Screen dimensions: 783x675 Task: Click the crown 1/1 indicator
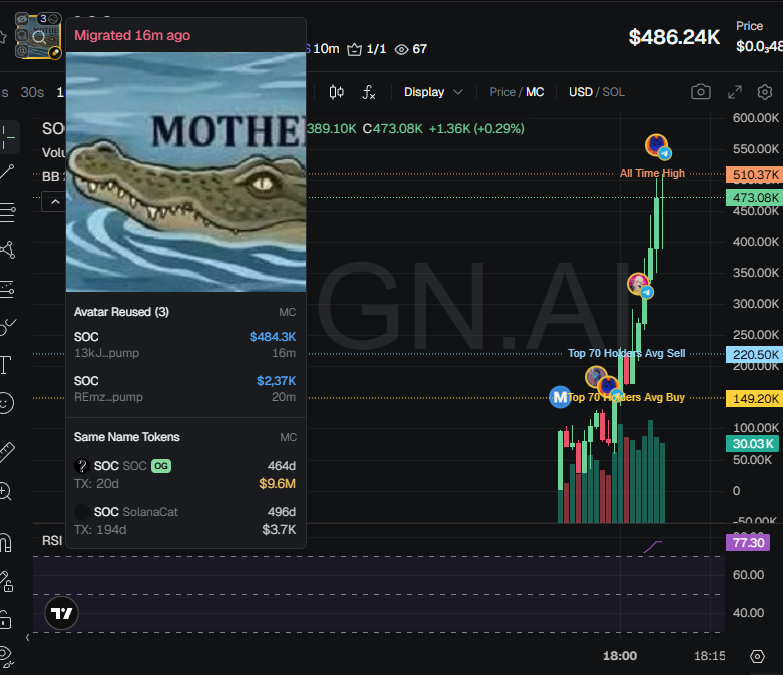367,49
